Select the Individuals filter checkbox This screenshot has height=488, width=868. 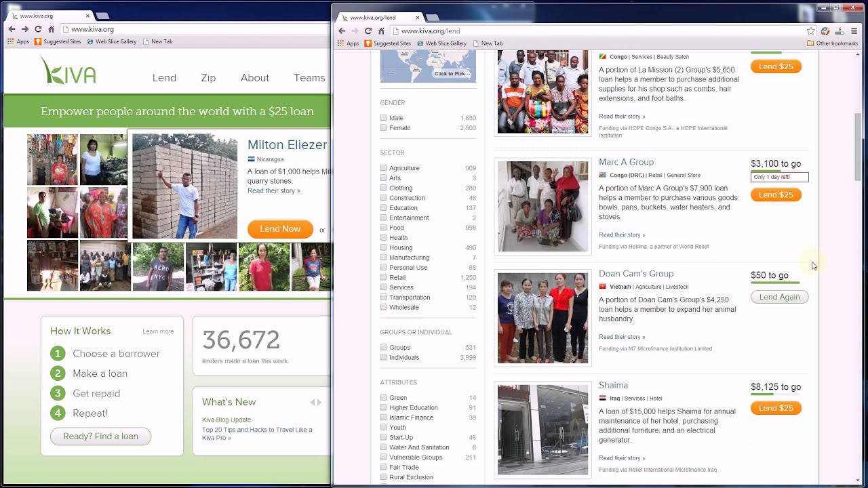click(384, 357)
